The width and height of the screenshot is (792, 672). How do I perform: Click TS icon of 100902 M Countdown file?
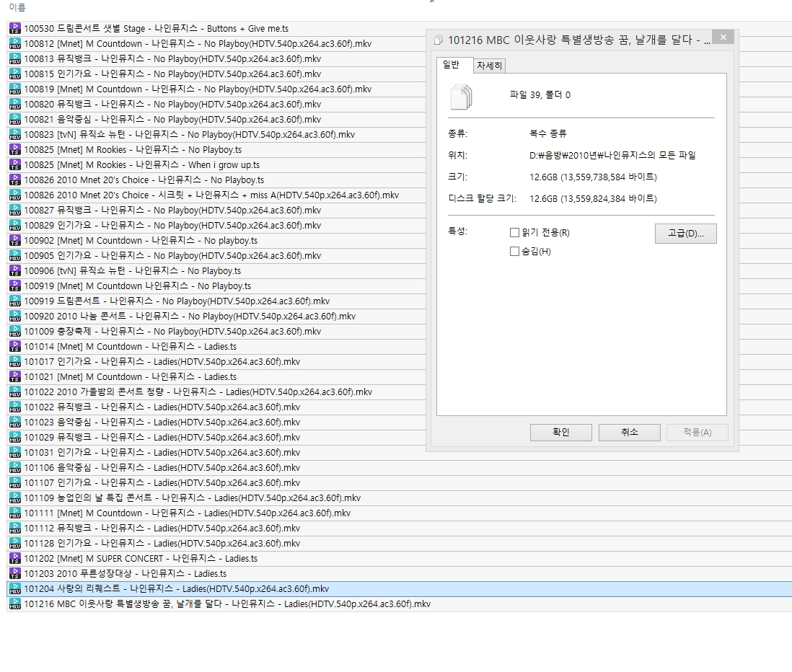pos(15,241)
